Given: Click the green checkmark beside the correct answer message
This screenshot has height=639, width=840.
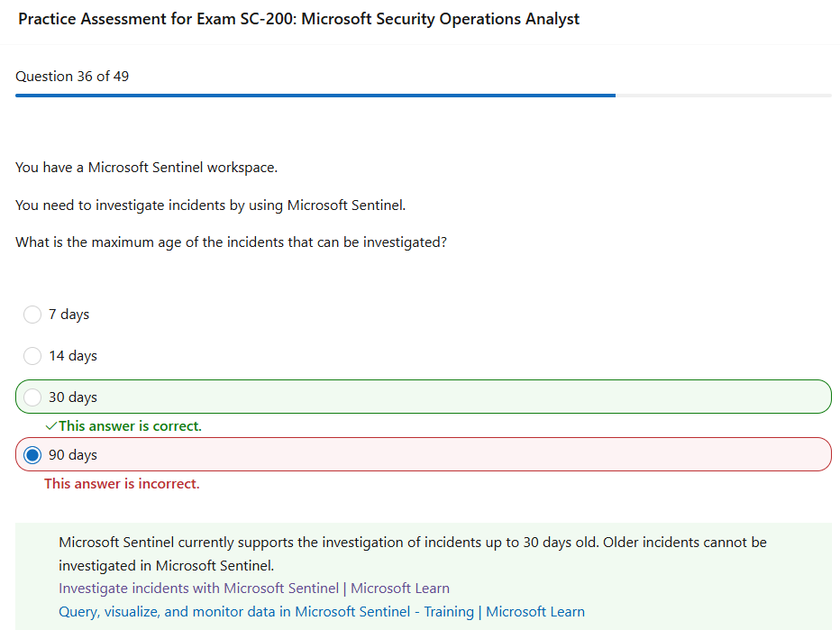Looking at the screenshot, I should pyautogui.click(x=51, y=425).
